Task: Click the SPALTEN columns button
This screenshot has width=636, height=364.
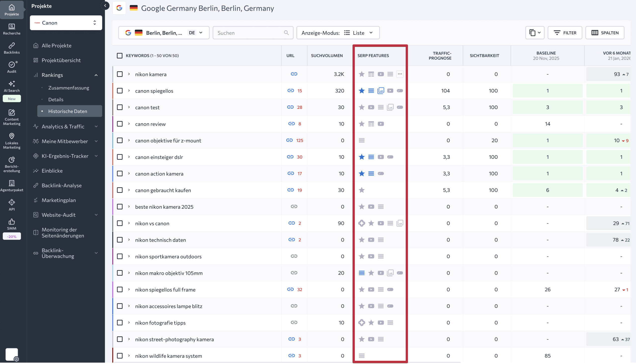Action: pos(605,33)
